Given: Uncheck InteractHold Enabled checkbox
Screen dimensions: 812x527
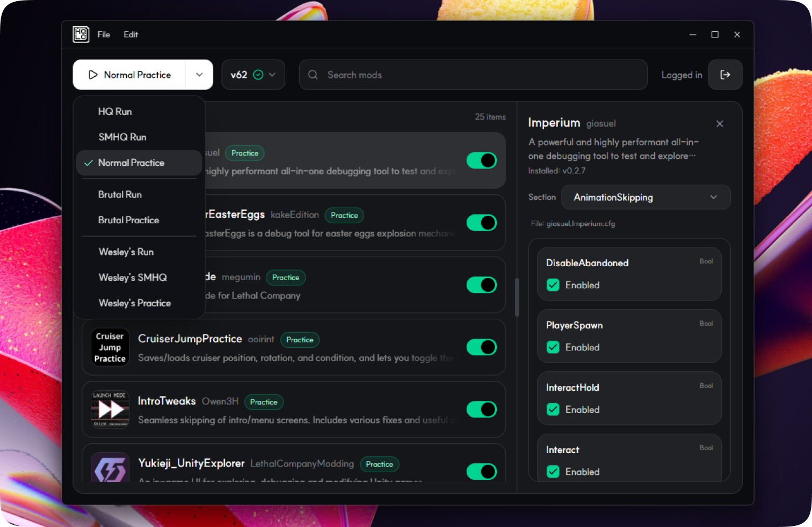Looking at the screenshot, I should click(553, 409).
